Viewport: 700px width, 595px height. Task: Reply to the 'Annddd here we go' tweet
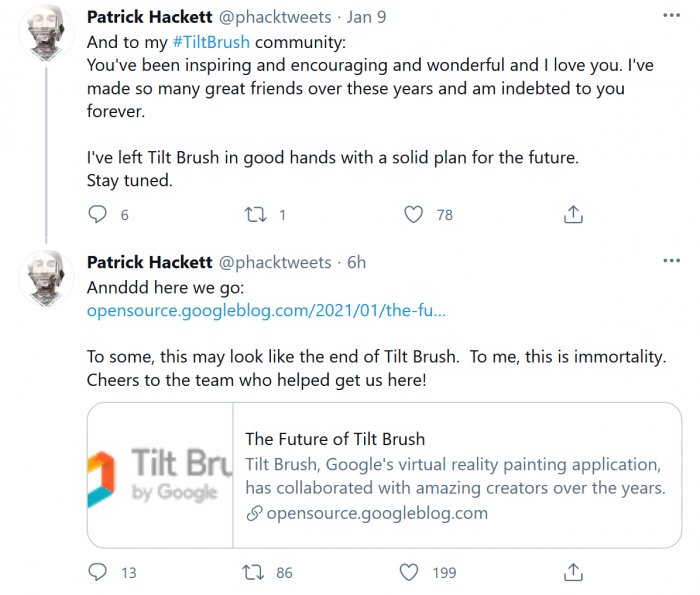pos(97,572)
